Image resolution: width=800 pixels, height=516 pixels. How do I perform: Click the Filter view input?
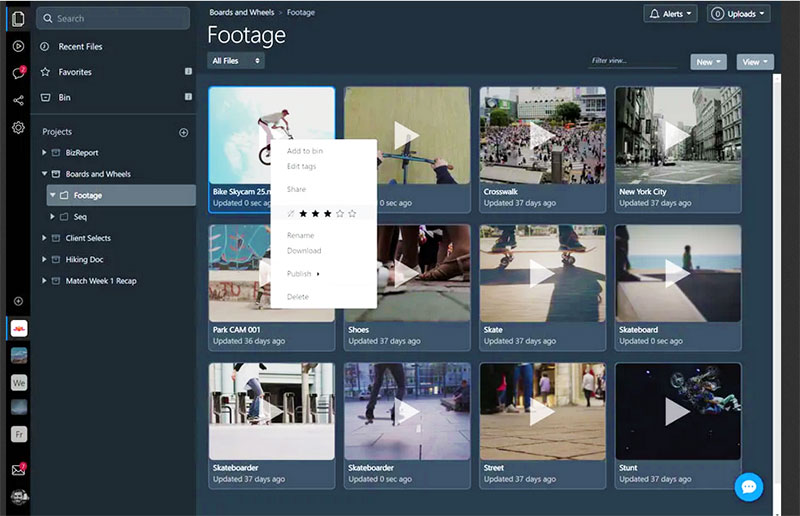[x=633, y=61]
